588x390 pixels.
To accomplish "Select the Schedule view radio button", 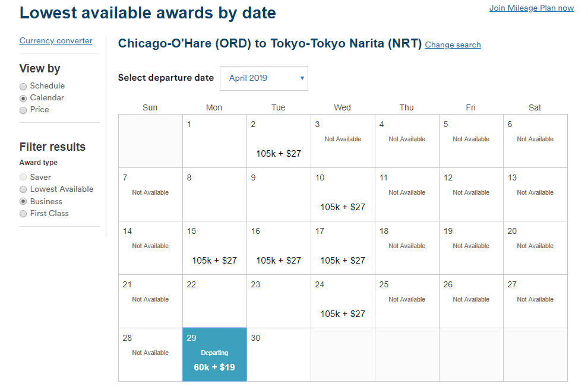I will [23, 85].
